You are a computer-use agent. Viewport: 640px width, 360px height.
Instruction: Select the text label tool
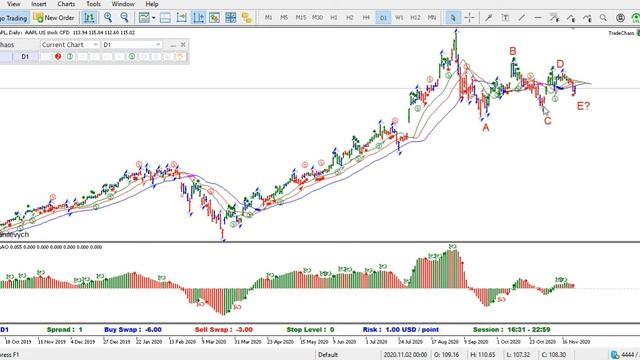[x=505, y=18]
